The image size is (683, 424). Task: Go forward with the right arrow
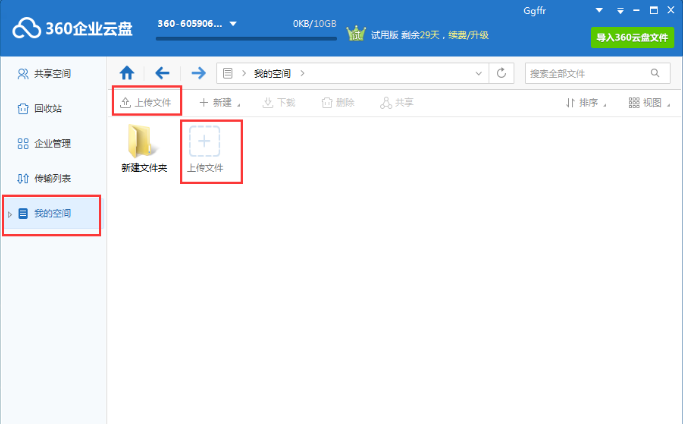[198, 73]
